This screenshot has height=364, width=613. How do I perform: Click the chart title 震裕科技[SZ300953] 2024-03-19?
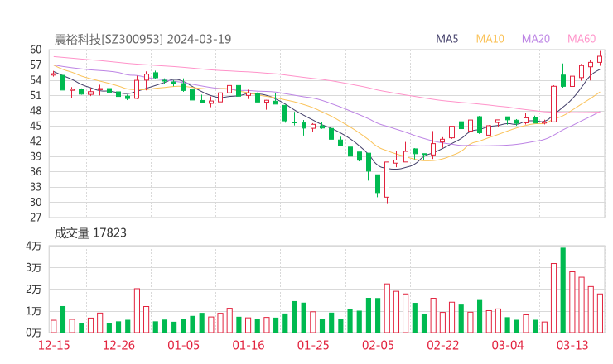point(142,39)
